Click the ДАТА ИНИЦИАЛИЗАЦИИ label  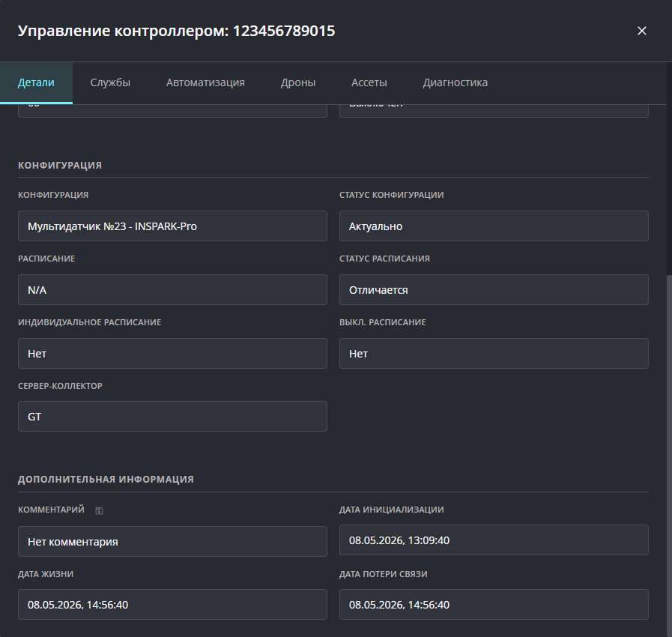click(392, 510)
